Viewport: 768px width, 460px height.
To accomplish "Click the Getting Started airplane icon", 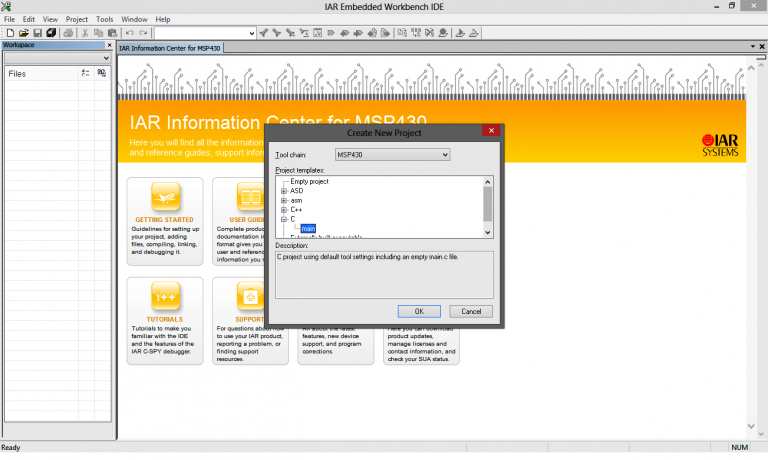I will click(165, 196).
